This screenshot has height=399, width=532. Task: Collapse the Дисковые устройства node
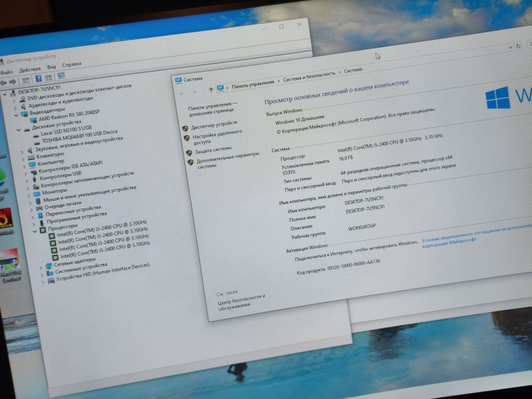coord(19,130)
